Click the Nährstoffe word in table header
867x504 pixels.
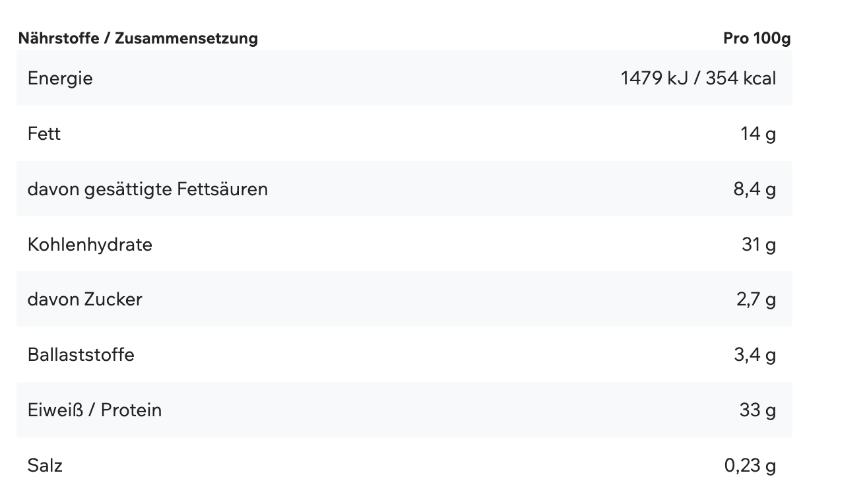click(59, 38)
